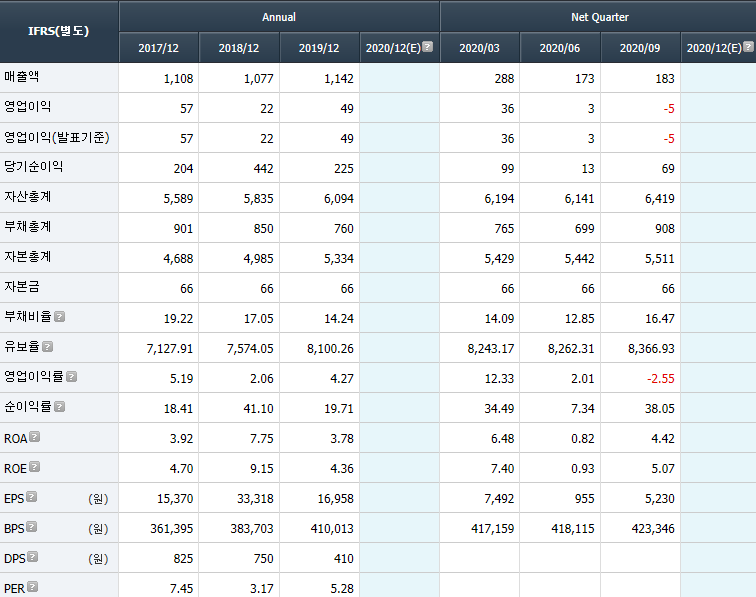Select the 자본금 row label
756x597 pixels.
pos(22,286)
